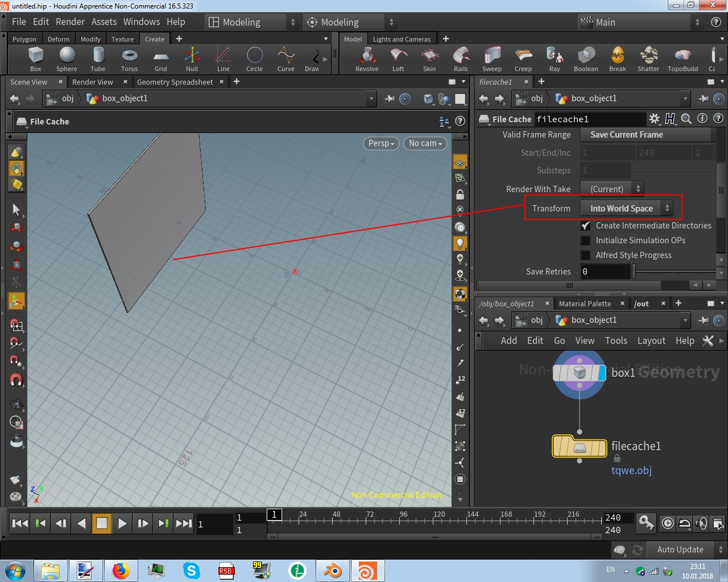
Task: Select the Sweep shelf tool
Action: pyautogui.click(x=492, y=60)
